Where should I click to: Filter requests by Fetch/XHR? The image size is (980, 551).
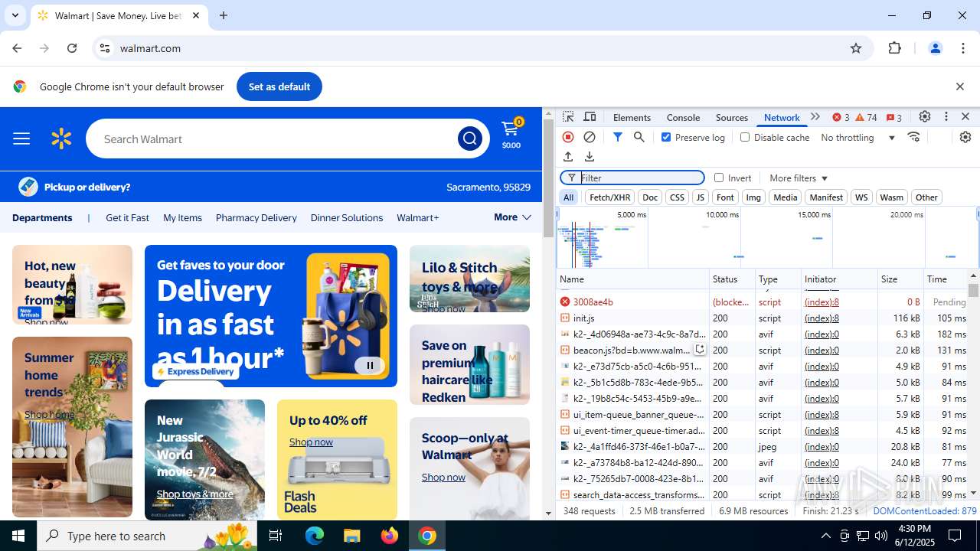pos(610,197)
